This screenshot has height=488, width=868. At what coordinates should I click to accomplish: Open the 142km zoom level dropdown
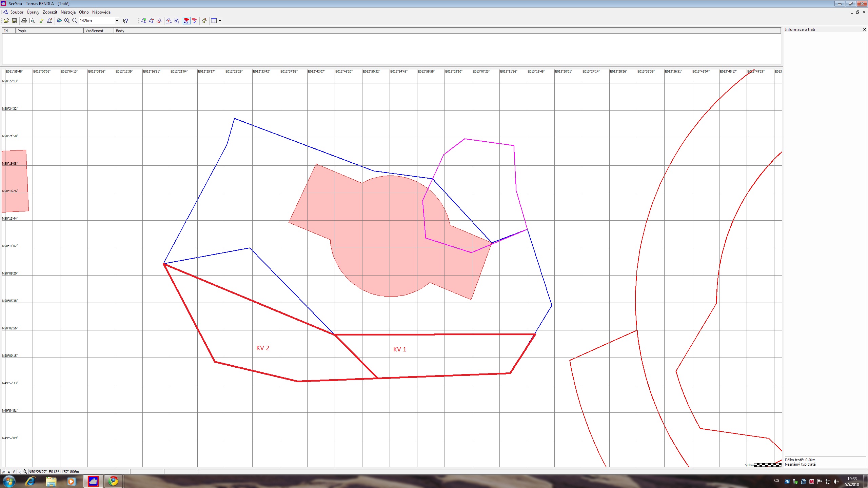point(117,21)
